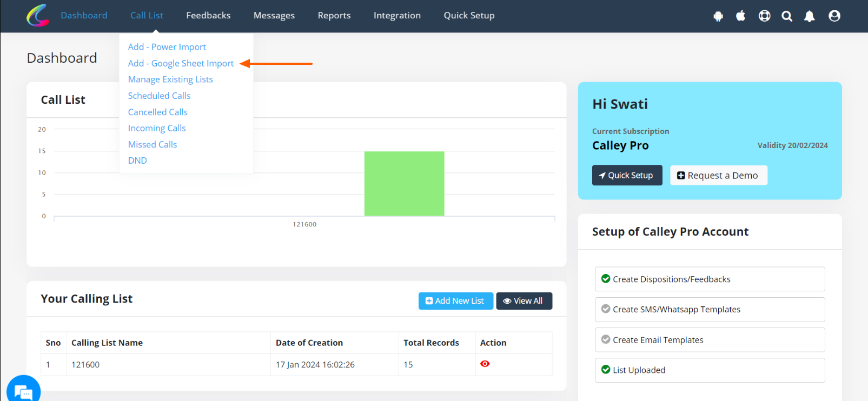The width and height of the screenshot is (868, 401).
Task: Open the Reports menu
Action: (x=334, y=15)
